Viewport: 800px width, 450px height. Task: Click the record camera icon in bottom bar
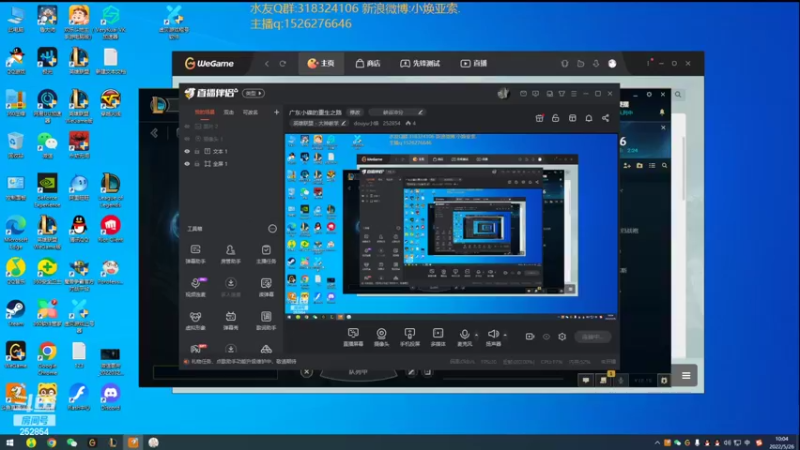tap(530, 337)
